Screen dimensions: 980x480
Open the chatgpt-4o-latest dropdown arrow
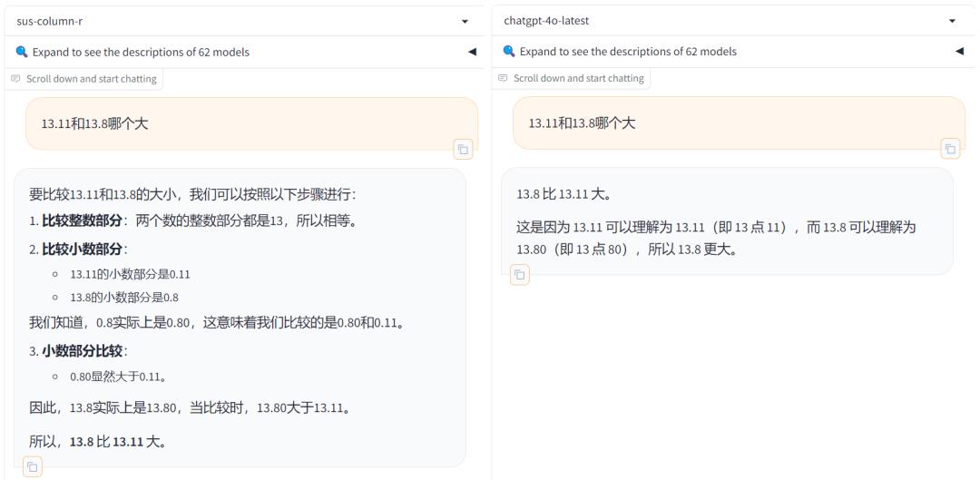pyautogui.click(x=952, y=21)
